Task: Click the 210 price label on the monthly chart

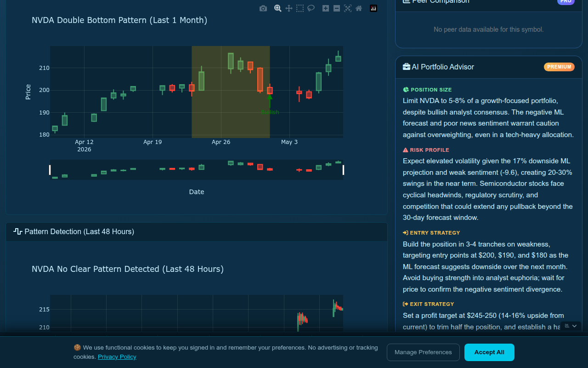Action: 44,68
